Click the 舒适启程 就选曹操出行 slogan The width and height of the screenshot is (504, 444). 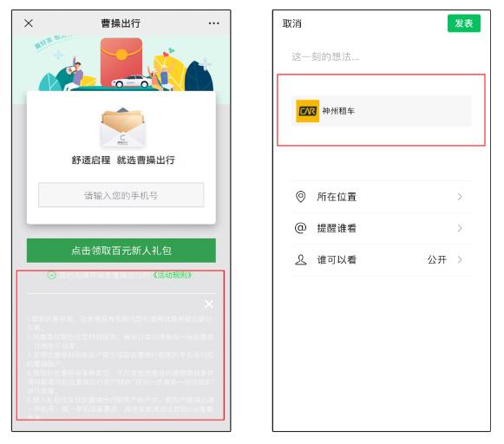click(123, 160)
